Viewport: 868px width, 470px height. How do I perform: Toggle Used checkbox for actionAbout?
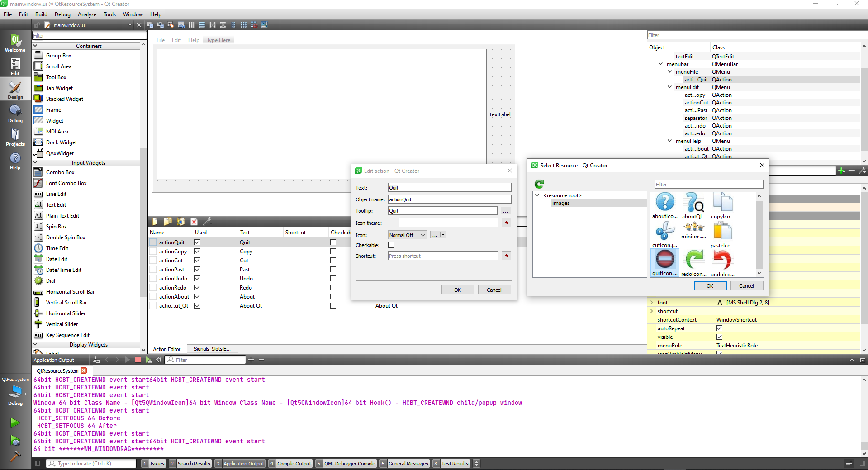coord(198,296)
